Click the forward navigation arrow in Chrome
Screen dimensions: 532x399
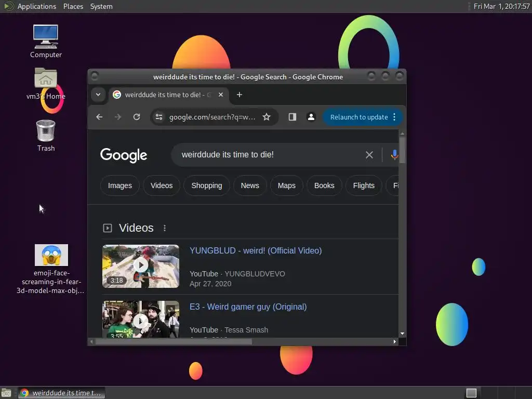coord(118,117)
